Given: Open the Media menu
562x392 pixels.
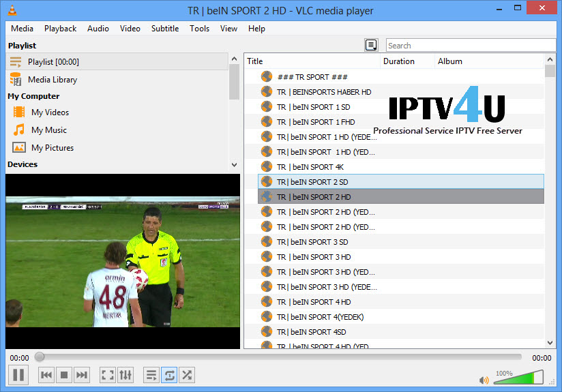Looking at the screenshot, I should (23, 29).
